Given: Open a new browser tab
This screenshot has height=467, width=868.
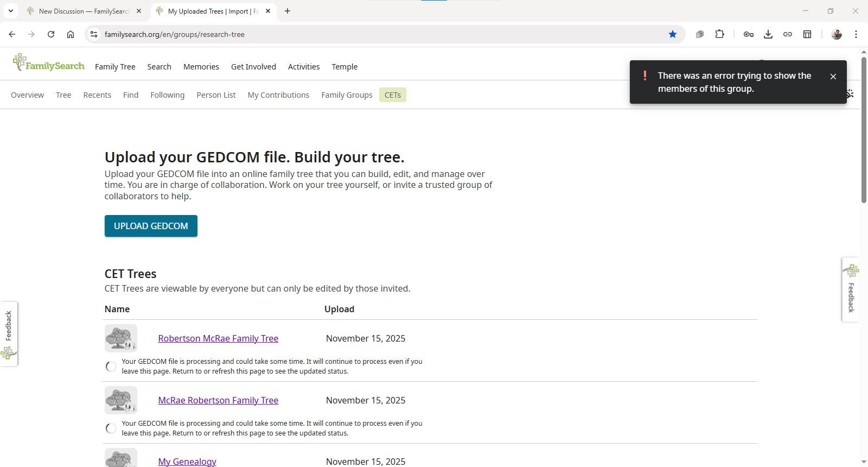Looking at the screenshot, I should (288, 11).
